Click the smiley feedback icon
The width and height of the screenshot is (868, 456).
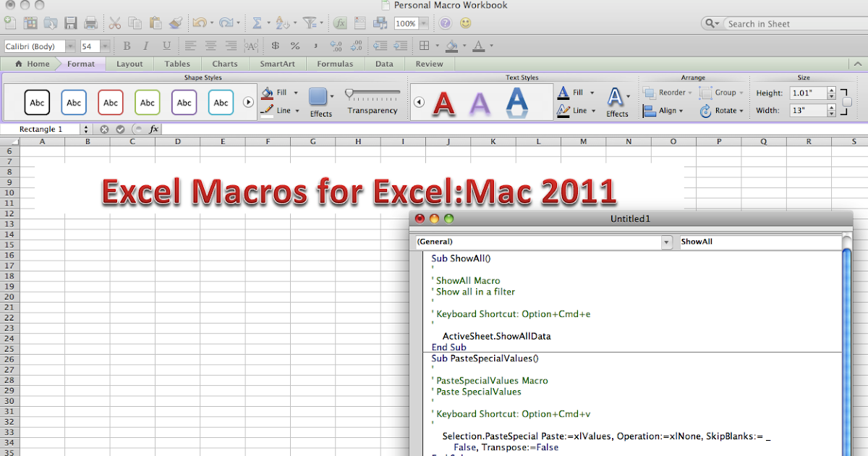[x=466, y=23]
